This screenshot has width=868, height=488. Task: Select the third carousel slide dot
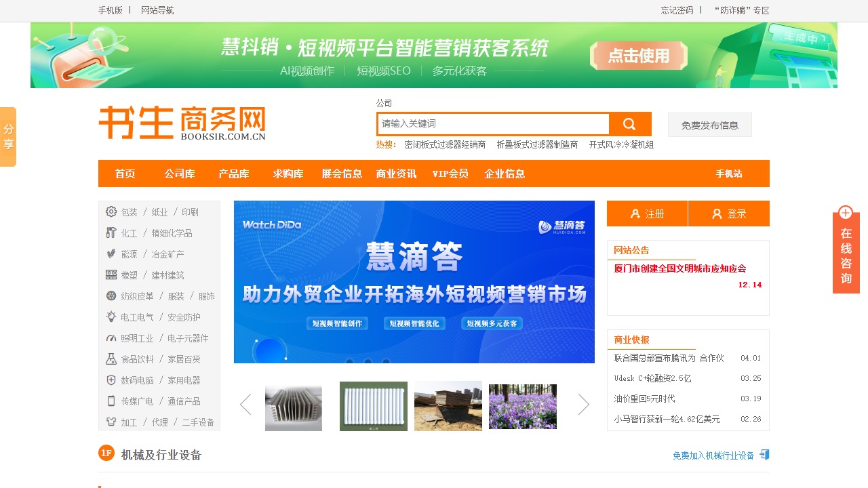[386, 363]
